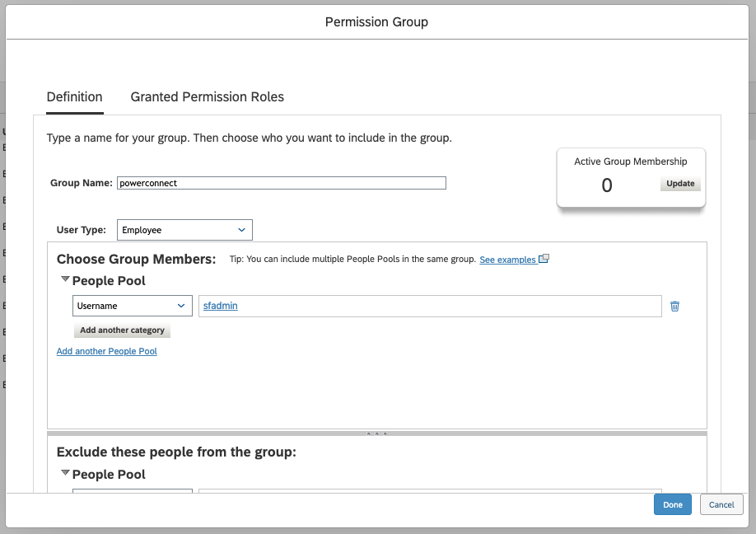Open the category dropdown in exclude section
This screenshot has height=534, width=756.
click(132, 494)
